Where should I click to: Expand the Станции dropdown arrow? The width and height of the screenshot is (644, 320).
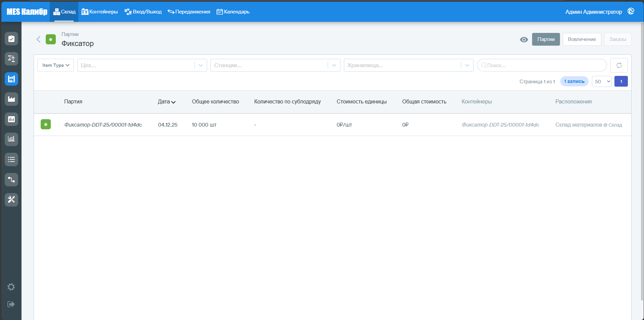tap(334, 65)
